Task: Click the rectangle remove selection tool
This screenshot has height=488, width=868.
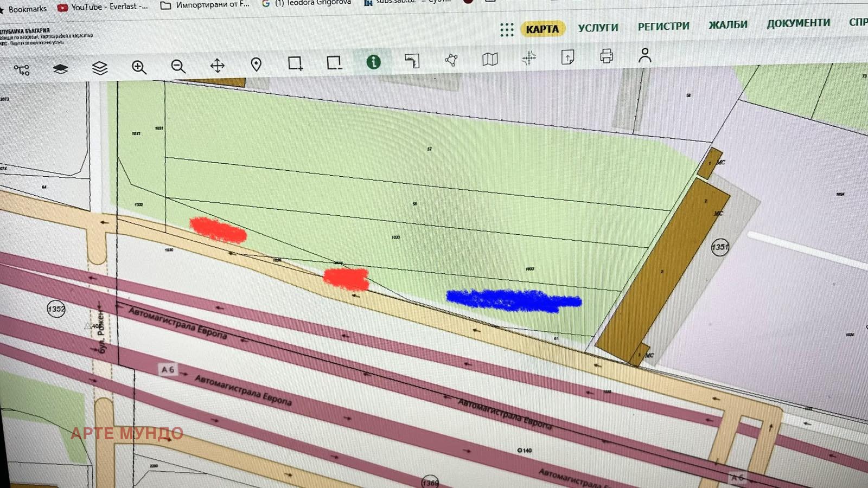Action: (x=334, y=63)
